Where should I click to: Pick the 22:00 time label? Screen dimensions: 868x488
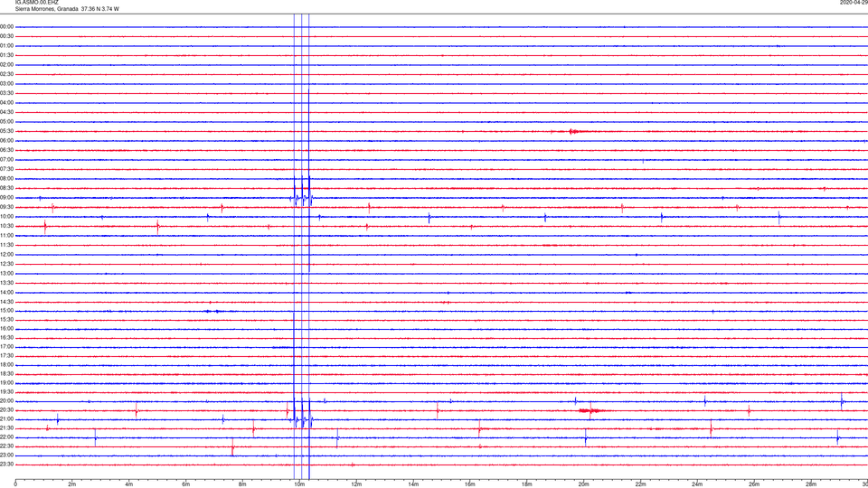(6, 437)
